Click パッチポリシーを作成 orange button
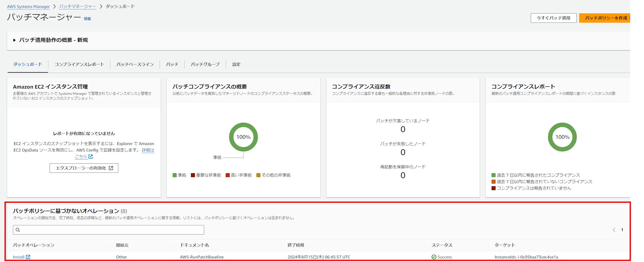Screen dimensions: 644x262 tap(605, 18)
